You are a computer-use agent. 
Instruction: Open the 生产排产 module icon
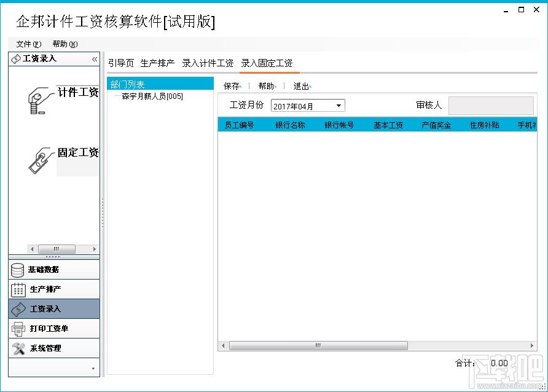point(53,289)
